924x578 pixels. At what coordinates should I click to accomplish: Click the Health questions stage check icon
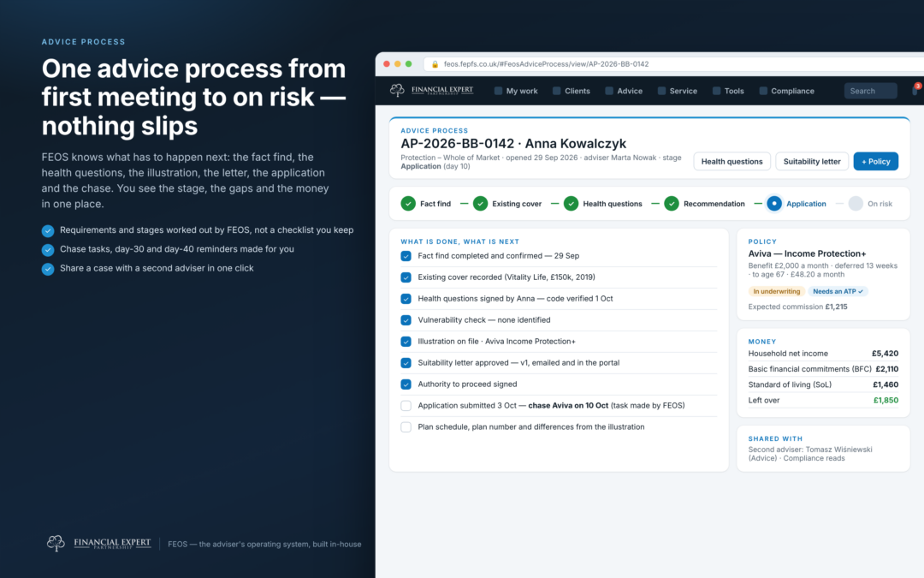click(571, 204)
